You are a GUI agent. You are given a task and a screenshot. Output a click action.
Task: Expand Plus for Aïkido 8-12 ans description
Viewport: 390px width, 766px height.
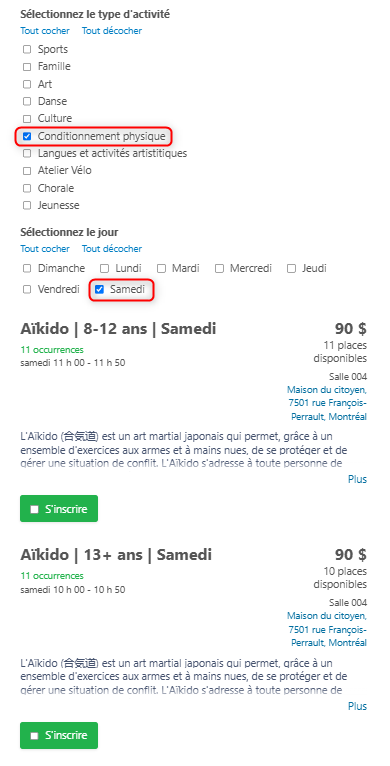pos(357,479)
